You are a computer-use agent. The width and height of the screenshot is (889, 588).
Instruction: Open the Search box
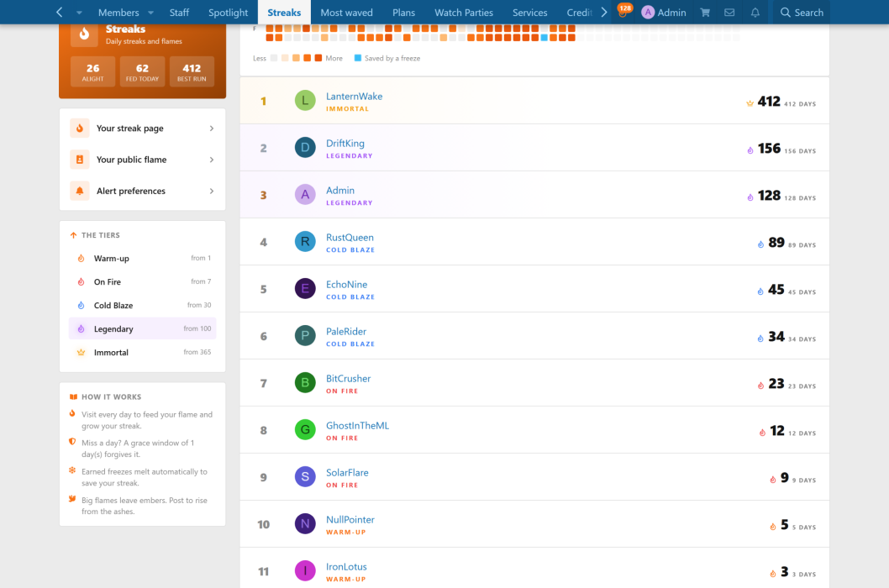coord(802,13)
